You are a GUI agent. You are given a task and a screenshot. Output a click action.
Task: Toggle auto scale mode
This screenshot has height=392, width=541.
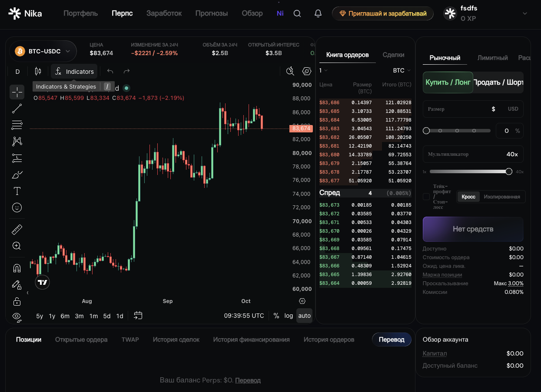coord(305,316)
